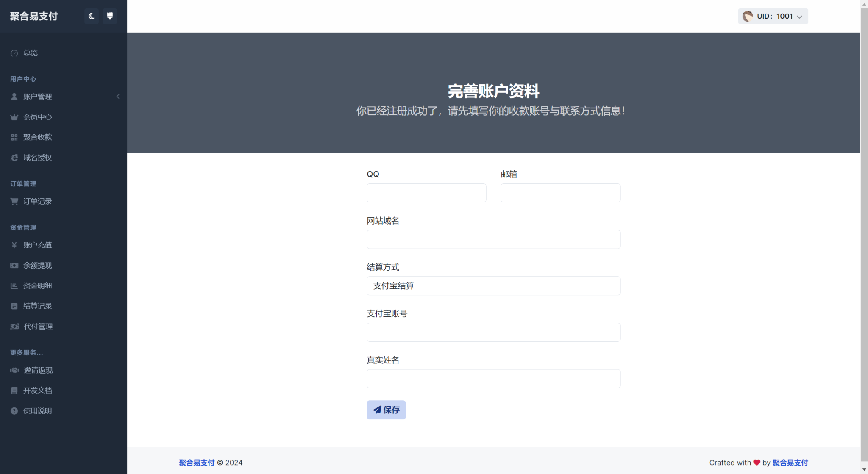Open the UID 1001 account dropdown
868x474 pixels.
[x=772, y=16]
